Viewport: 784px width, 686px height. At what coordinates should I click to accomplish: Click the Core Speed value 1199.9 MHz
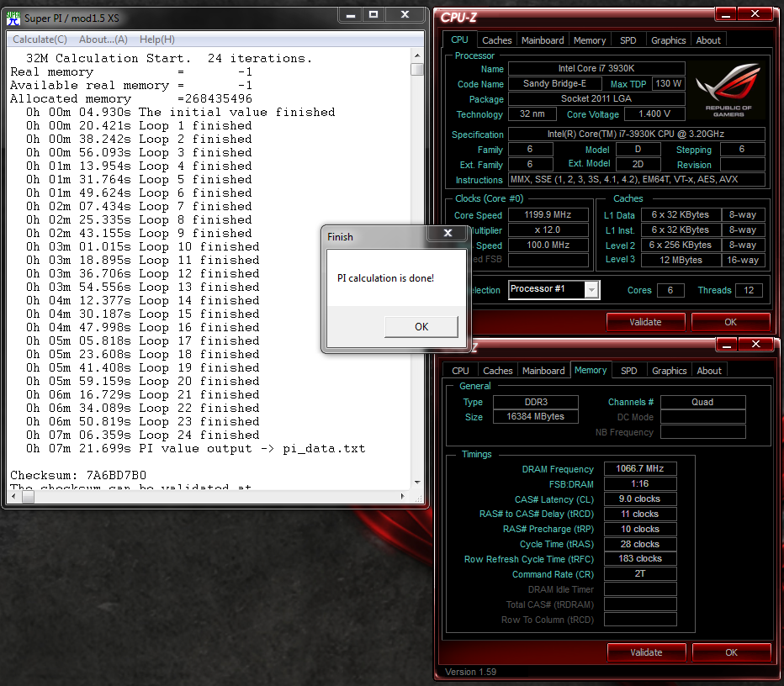[x=548, y=215]
